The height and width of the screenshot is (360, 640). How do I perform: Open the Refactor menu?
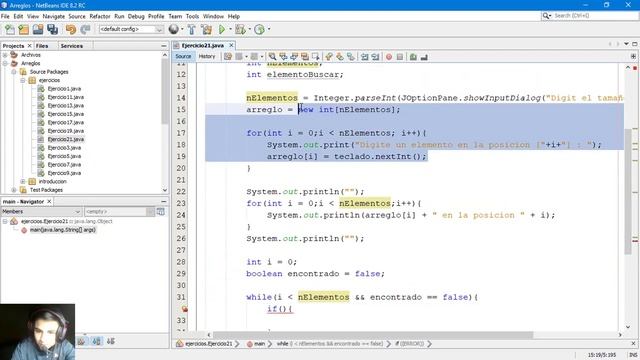(x=100, y=16)
